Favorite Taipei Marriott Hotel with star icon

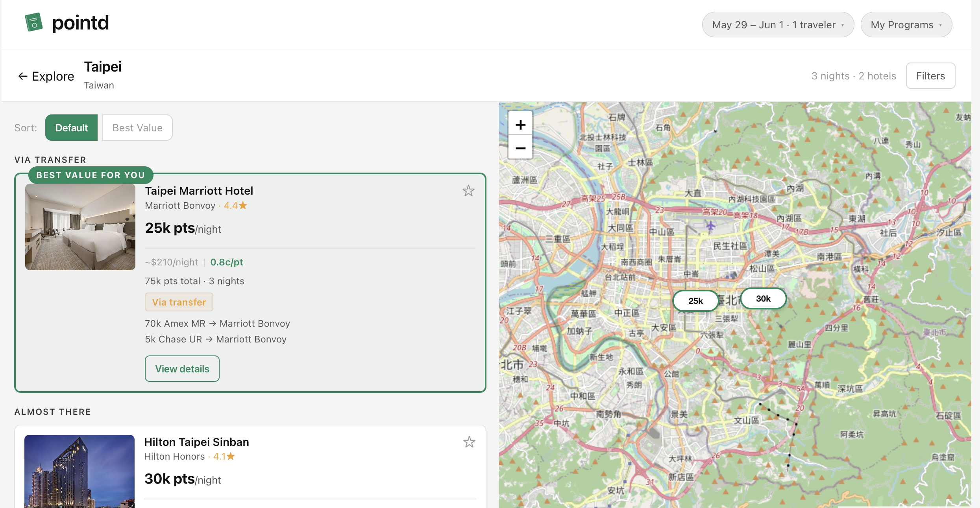tap(468, 191)
